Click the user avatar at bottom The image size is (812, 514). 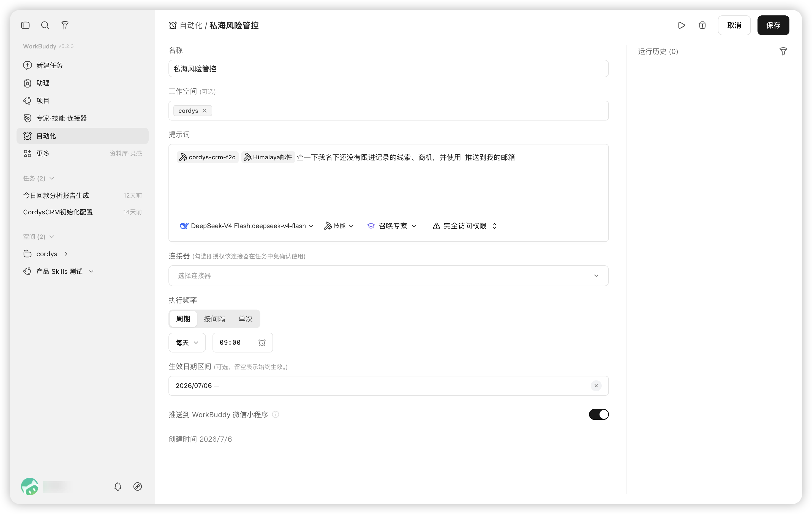coord(30,486)
